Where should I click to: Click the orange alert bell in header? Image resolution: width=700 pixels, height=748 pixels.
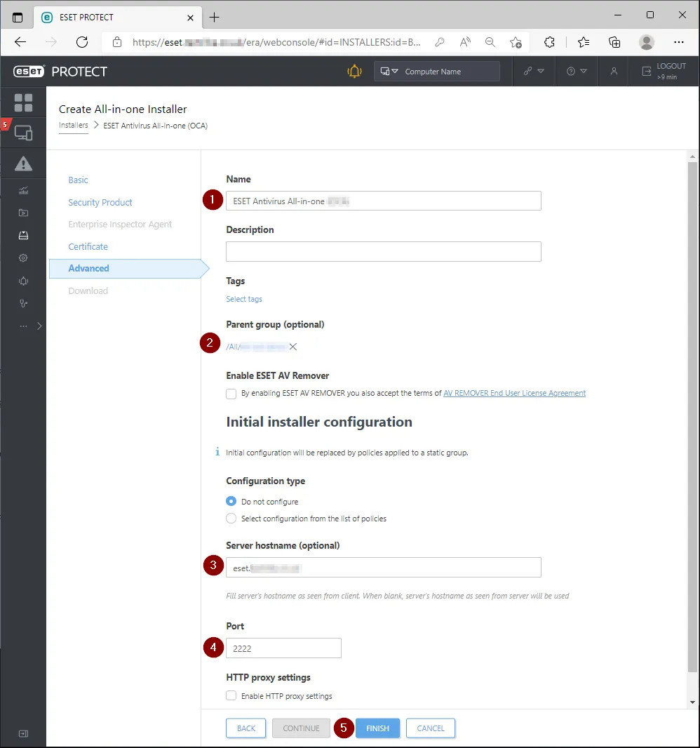click(x=354, y=72)
